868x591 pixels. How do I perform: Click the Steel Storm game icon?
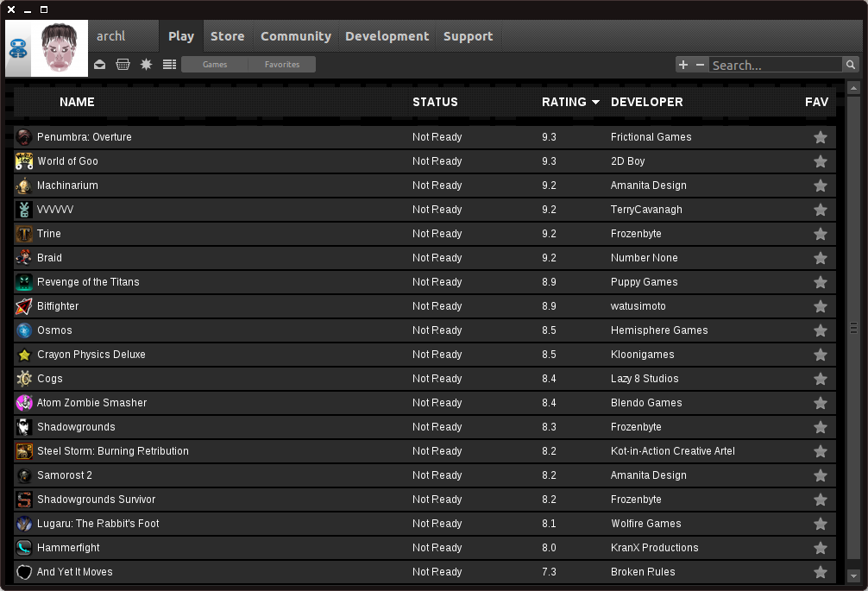(24, 451)
